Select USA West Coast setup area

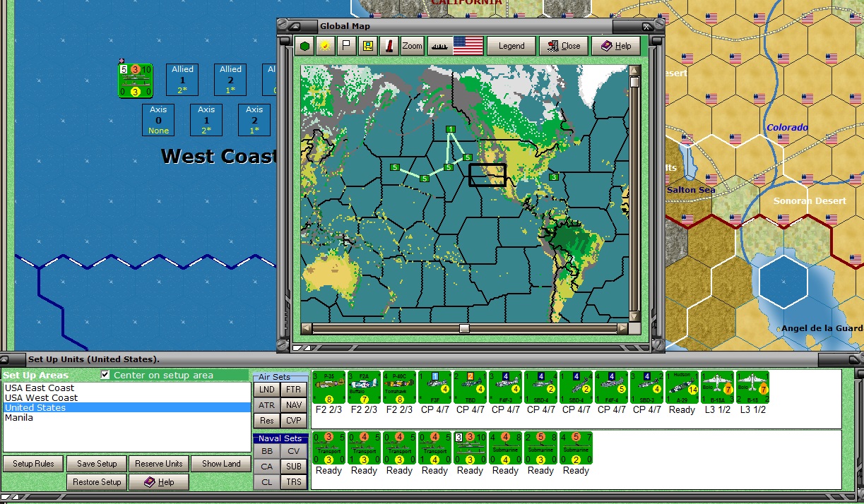click(127, 397)
